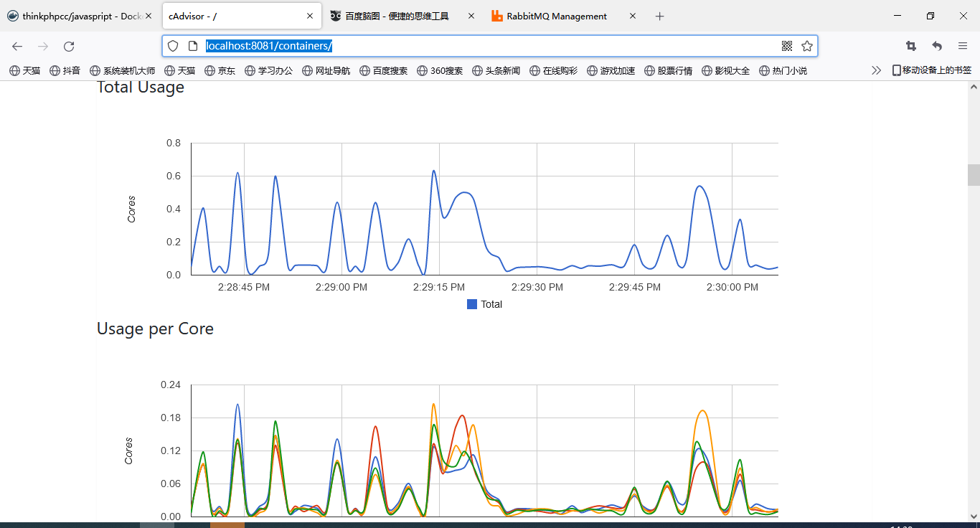
Task: Open the 360搜索 bookmark
Action: coord(440,70)
